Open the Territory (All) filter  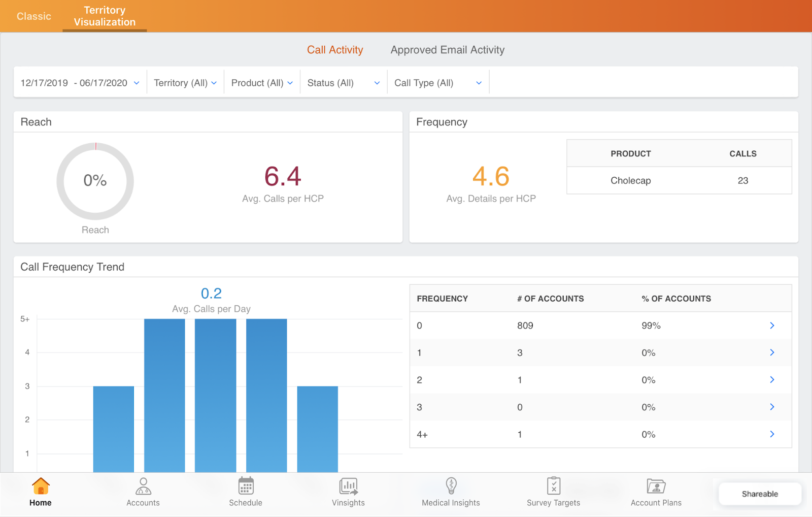pyautogui.click(x=185, y=83)
